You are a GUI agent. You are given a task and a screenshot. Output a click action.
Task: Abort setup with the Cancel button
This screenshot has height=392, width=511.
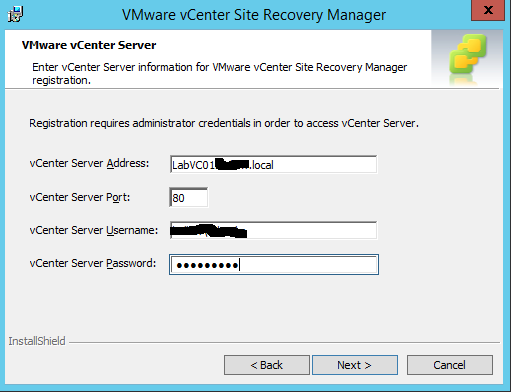[x=450, y=365]
